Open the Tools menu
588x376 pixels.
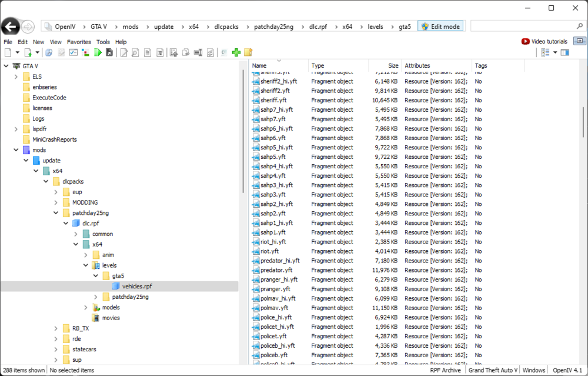coord(103,42)
